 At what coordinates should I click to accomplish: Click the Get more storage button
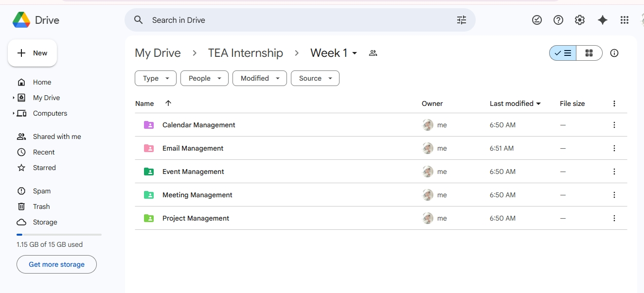click(56, 264)
